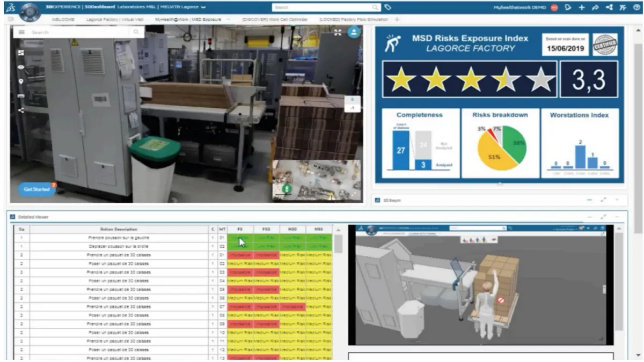644x362 pixels.
Task: Click the five-star rating bar
Action: point(470,79)
